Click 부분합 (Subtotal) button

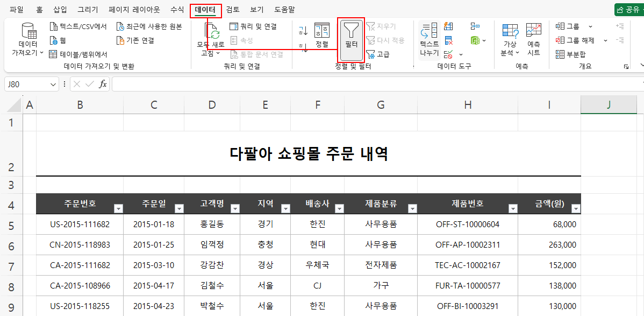pyautogui.click(x=571, y=54)
